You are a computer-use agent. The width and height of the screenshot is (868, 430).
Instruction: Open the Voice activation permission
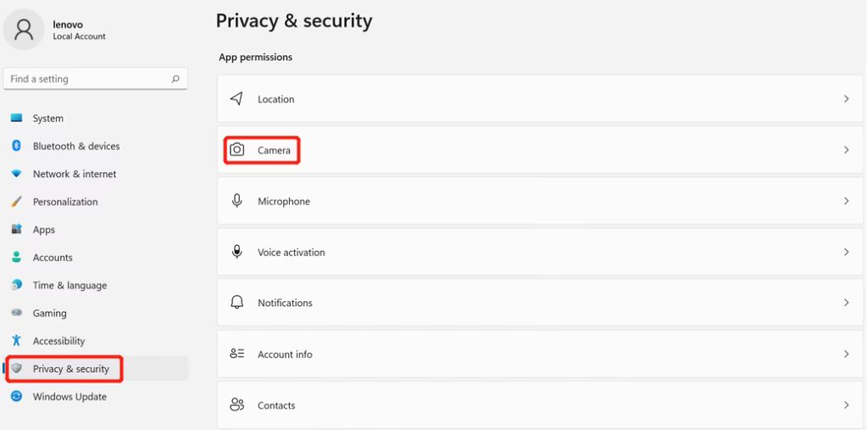tap(292, 252)
